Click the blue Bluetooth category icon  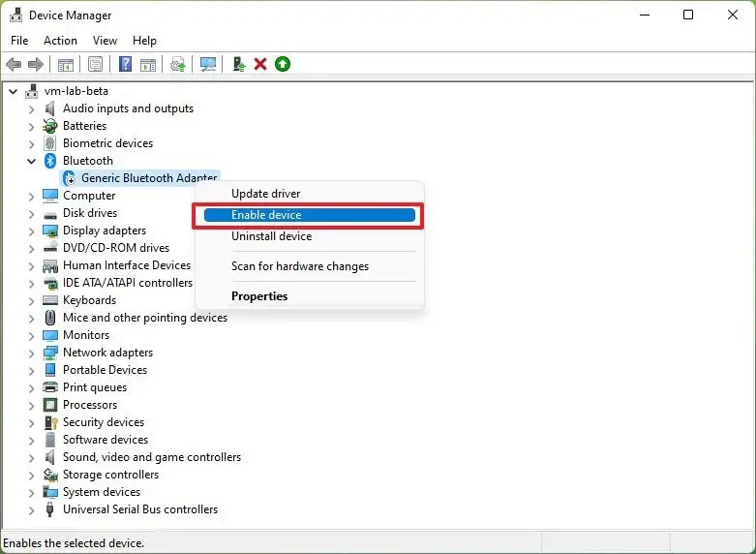pos(50,161)
